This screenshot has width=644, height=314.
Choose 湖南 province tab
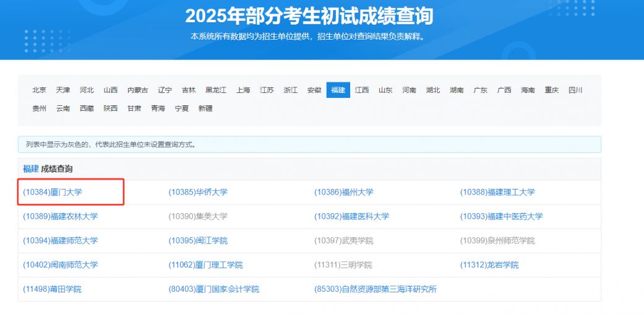457,90
